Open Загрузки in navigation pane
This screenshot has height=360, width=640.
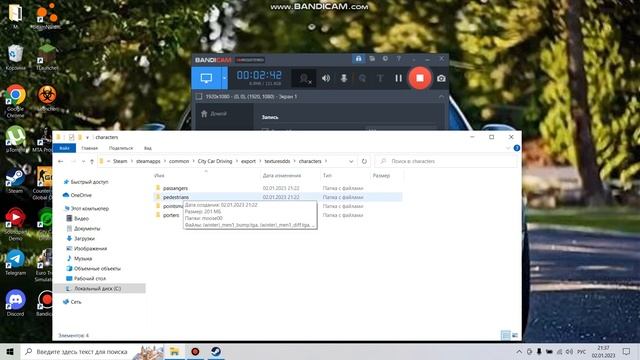(x=84, y=238)
